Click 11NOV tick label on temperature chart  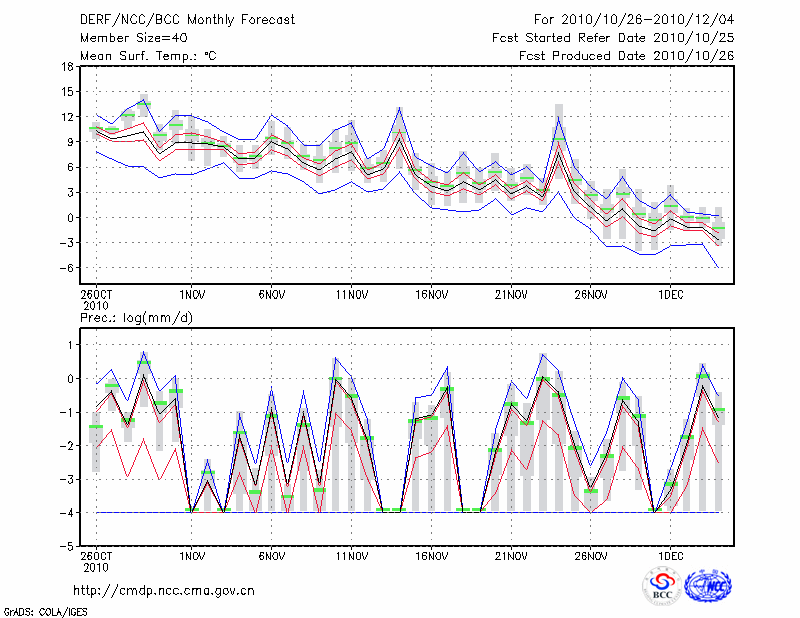click(x=351, y=296)
